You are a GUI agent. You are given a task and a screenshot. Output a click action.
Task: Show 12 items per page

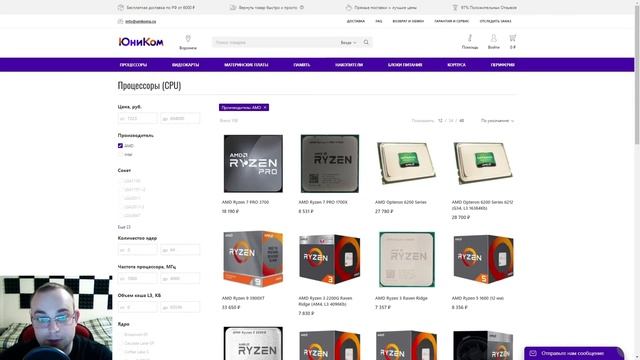point(440,121)
